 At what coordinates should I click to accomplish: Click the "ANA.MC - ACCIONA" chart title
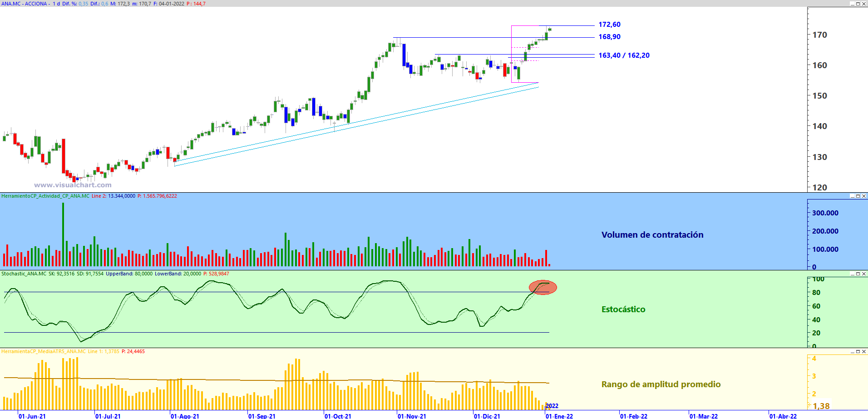coord(25,4)
